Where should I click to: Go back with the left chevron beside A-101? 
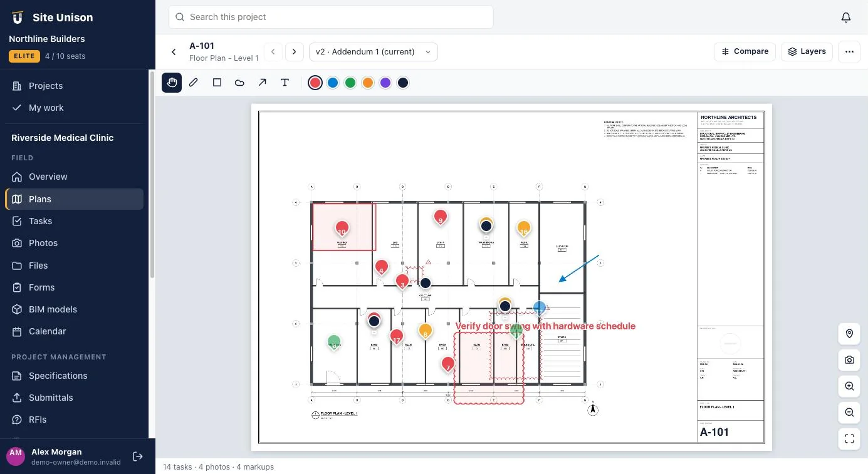174,52
